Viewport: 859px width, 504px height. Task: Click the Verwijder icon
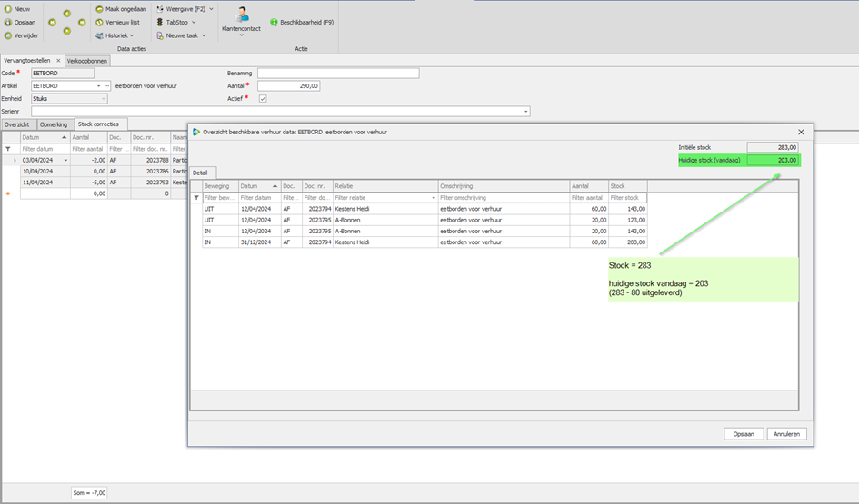pyautogui.click(x=7, y=35)
